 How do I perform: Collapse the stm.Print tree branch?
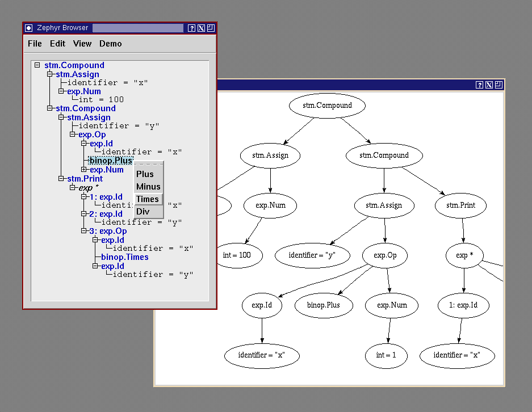[x=61, y=179]
